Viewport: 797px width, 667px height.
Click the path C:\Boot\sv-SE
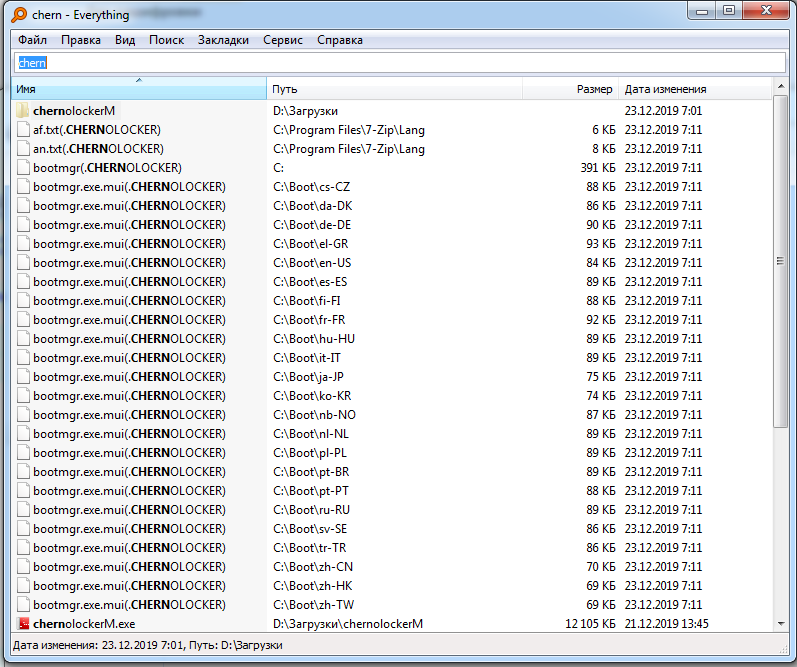[310, 529]
